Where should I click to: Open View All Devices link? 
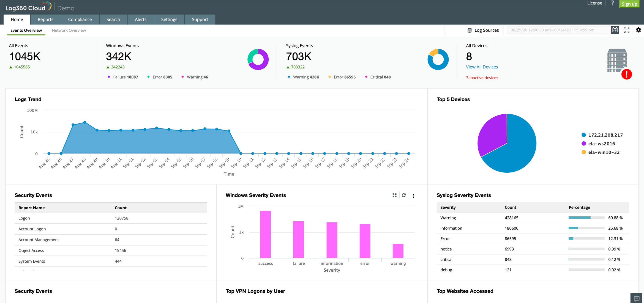(482, 67)
